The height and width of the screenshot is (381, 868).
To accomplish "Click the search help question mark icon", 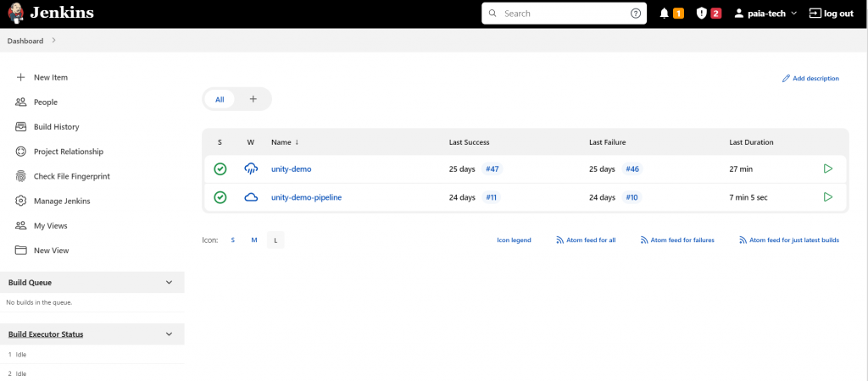I will click(636, 14).
